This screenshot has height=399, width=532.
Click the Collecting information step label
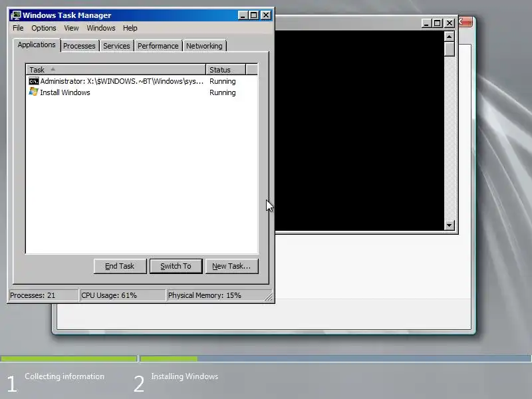point(65,376)
